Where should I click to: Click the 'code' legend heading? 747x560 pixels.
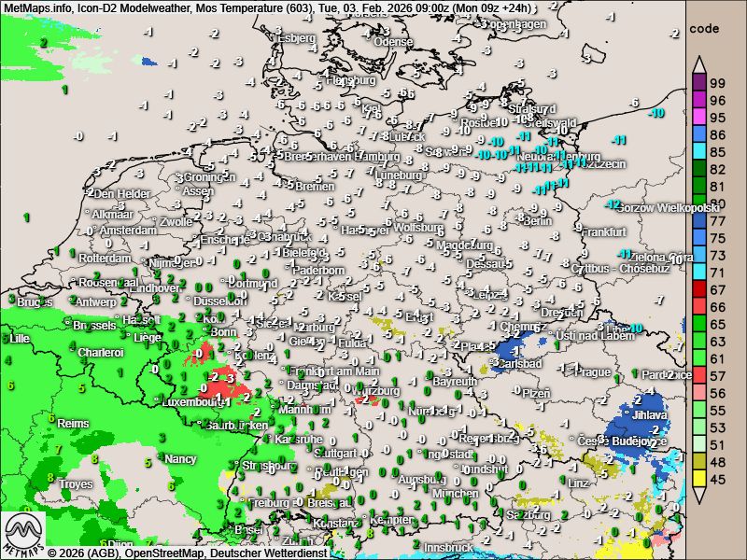[x=703, y=29]
